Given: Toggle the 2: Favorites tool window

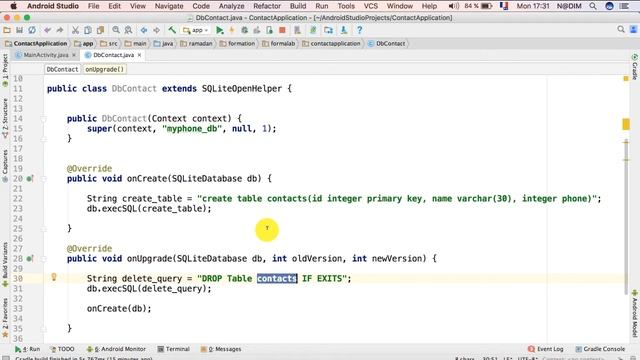Looking at the screenshot, I should 5,318.
